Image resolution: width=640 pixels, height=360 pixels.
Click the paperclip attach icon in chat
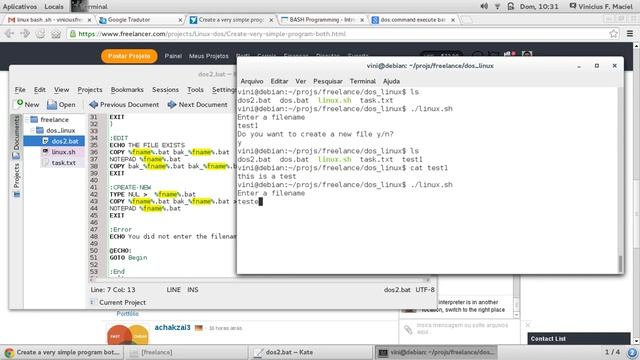(408, 329)
